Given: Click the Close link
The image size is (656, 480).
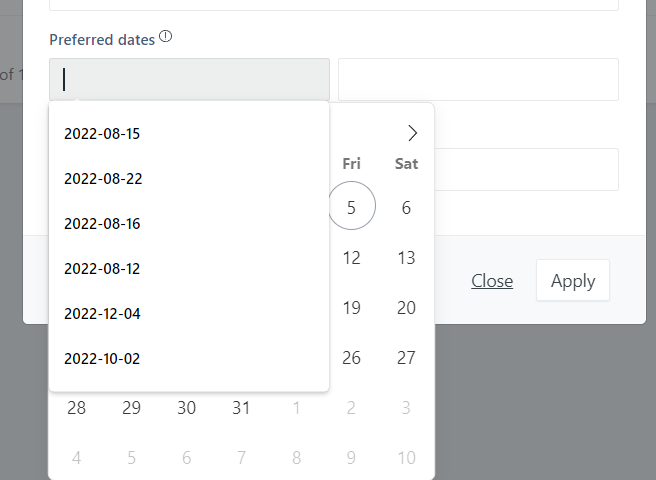Looking at the screenshot, I should 492,281.
